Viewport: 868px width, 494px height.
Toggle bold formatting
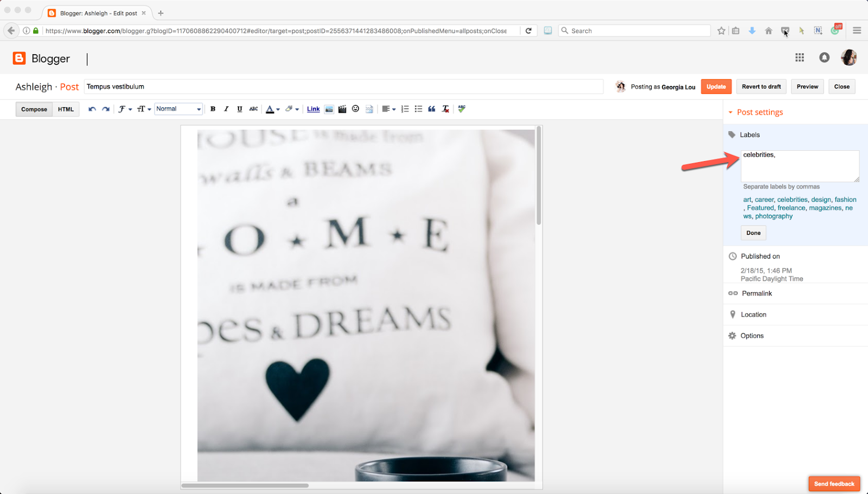point(213,108)
